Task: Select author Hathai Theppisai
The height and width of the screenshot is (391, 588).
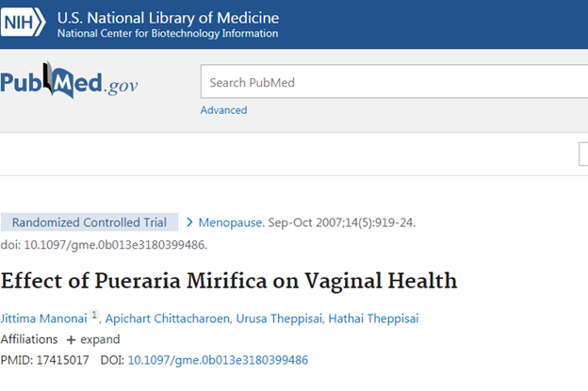Action: coord(373,318)
